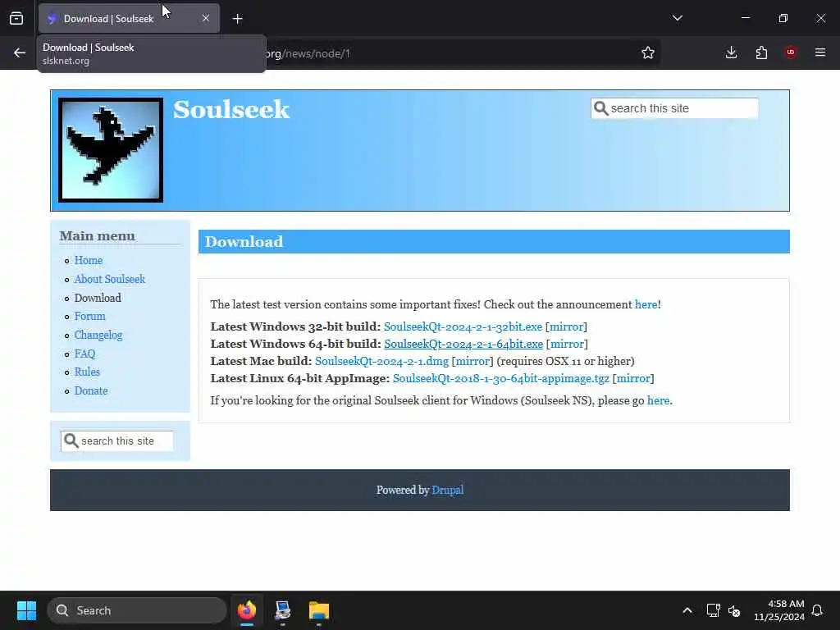Click the network display tray icon
Screen dimensions: 840x630
click(x=713, y=610)
